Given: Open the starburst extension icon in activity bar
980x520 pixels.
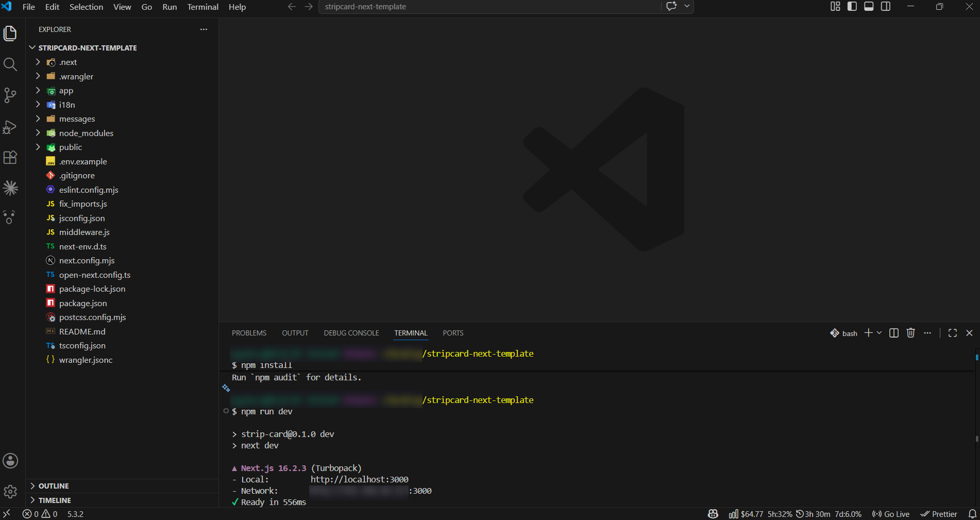Looking at the screenshot, I should click(10, 188).
